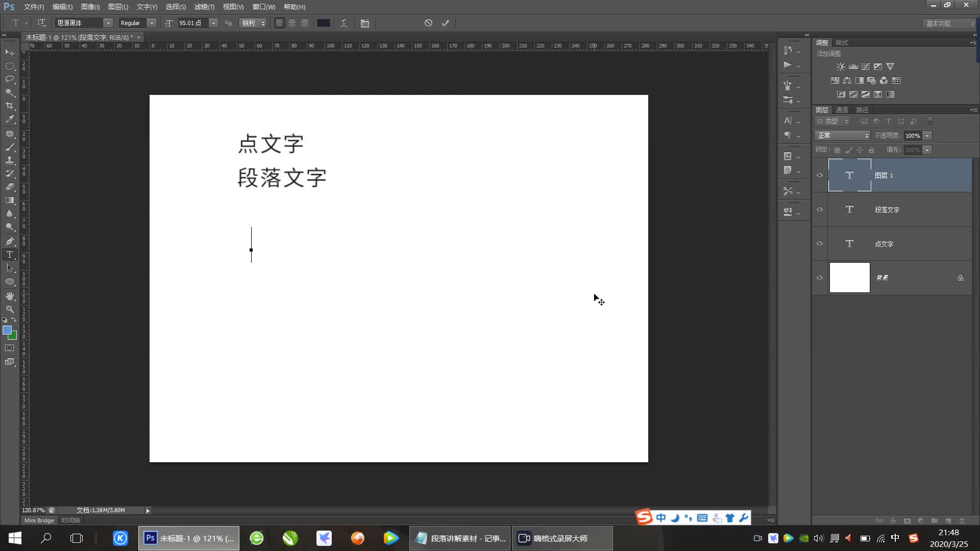This screenshot has width=980, height=551.
Task: Open the Mini Bridge panel
Action: [39, 520]
